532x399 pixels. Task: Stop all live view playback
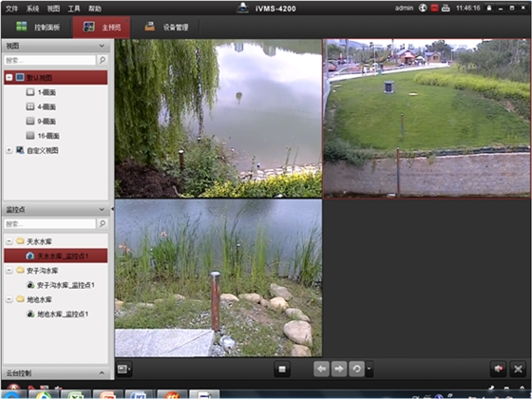coord(282,370)
